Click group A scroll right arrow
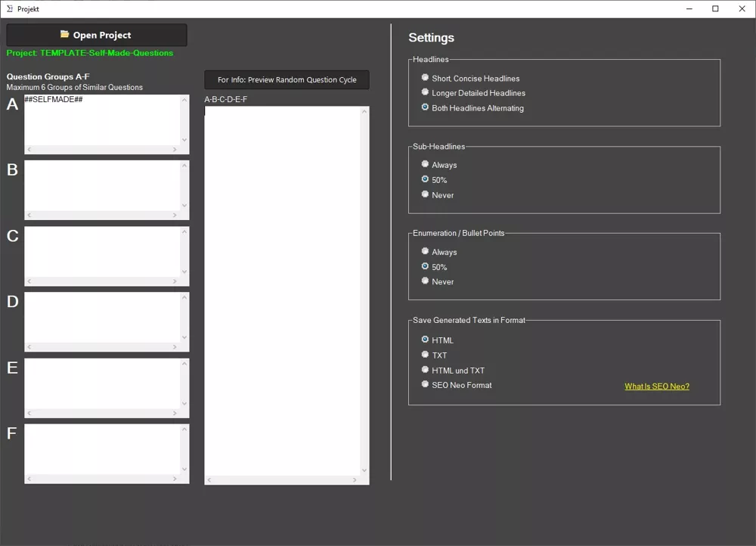This screenshot has height=546, width=756. (x=175, y=150)
